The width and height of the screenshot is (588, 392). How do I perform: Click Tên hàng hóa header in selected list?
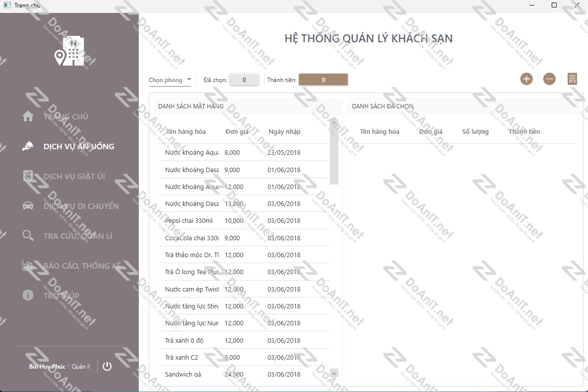coord(380,132)
